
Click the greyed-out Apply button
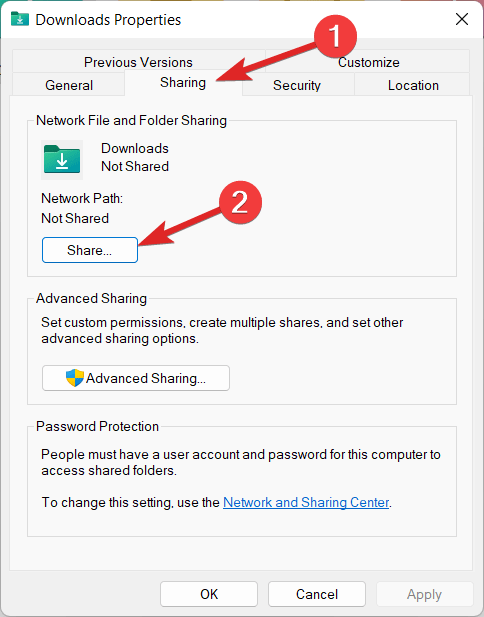(424, 594)
